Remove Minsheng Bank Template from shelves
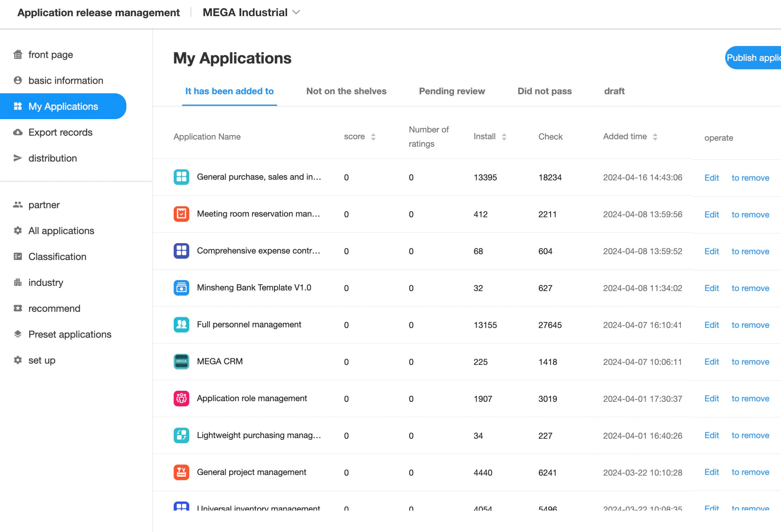The height and width of the screenshot is (532, 781). pos(750,288)
